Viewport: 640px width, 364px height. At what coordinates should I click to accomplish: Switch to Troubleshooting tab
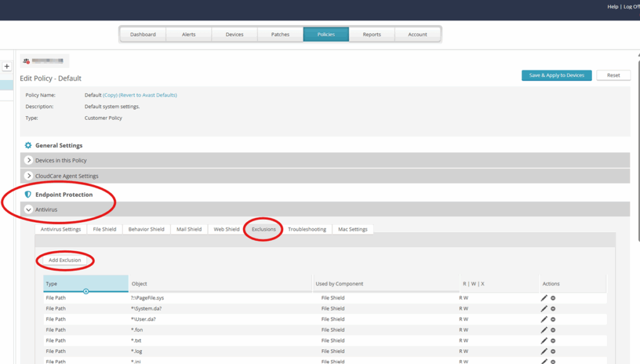[x=307, y=229]
